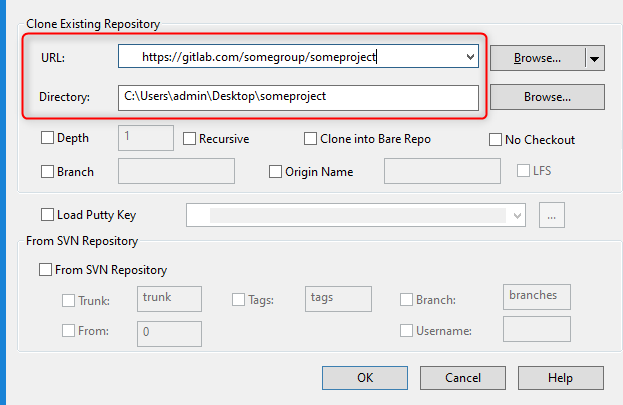This screenshot has width=623, height=405.
Task: Enable the No Checkout option
Action: [x=496, y=140]
